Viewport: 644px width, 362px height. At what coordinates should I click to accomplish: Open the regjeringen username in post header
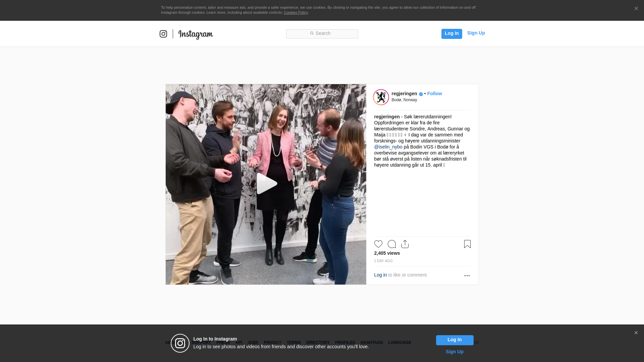pos(404,94)
